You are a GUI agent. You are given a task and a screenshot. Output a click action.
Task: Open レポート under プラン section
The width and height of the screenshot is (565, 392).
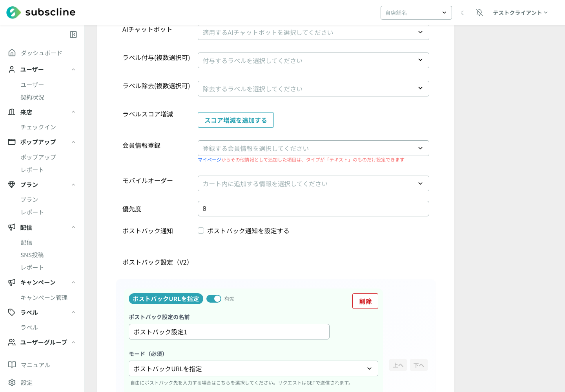32,212
